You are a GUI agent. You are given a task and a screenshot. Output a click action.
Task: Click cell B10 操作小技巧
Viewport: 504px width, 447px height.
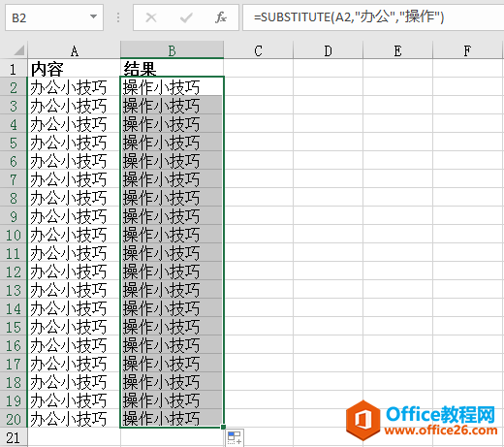(172, 234)
